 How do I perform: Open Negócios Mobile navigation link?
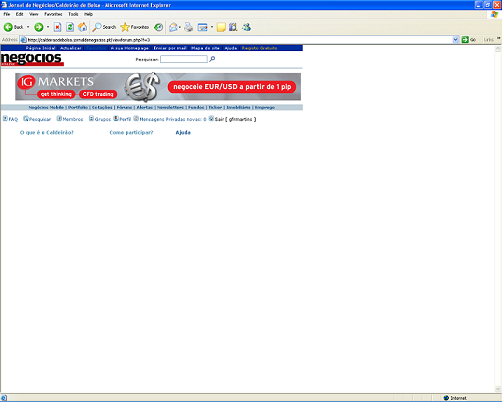tap(46, 107)
